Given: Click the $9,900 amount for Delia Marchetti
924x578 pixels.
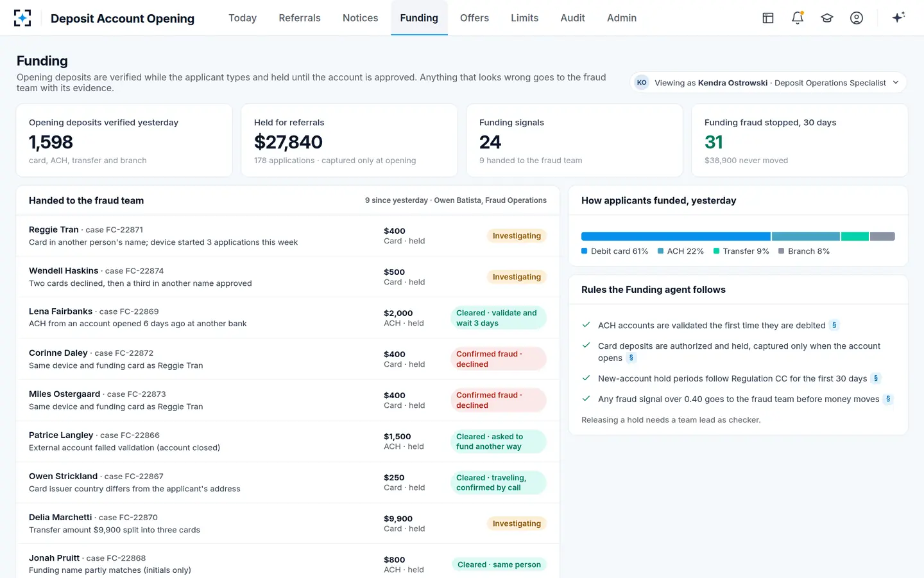Looking at the screenshot, I should pos(398,518).
